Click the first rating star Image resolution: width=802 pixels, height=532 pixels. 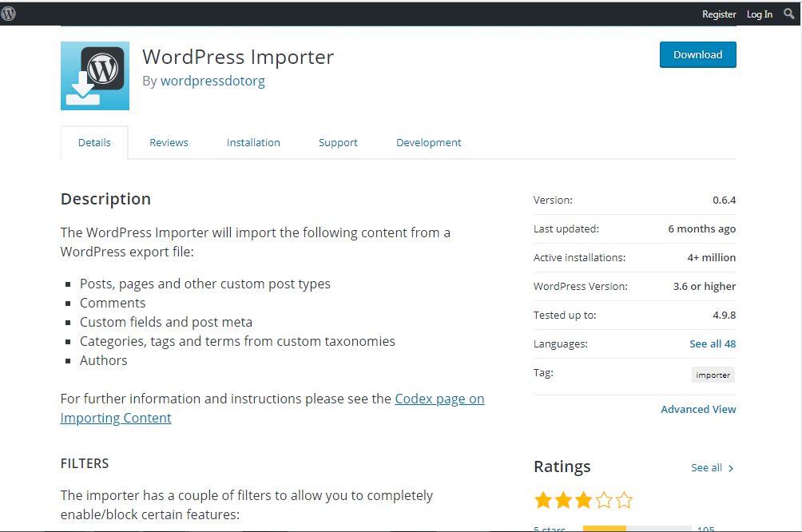point(543,500)
